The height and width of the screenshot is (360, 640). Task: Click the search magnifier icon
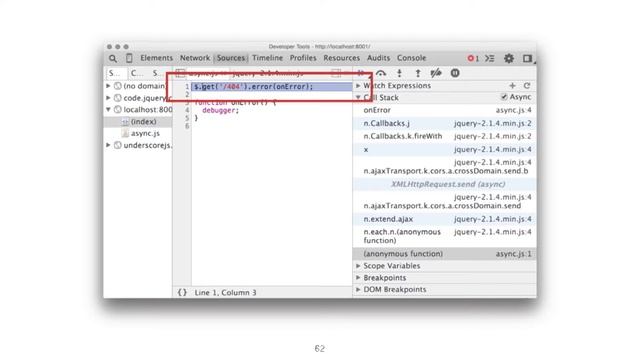pyautogui.click(x=113, y=58)
